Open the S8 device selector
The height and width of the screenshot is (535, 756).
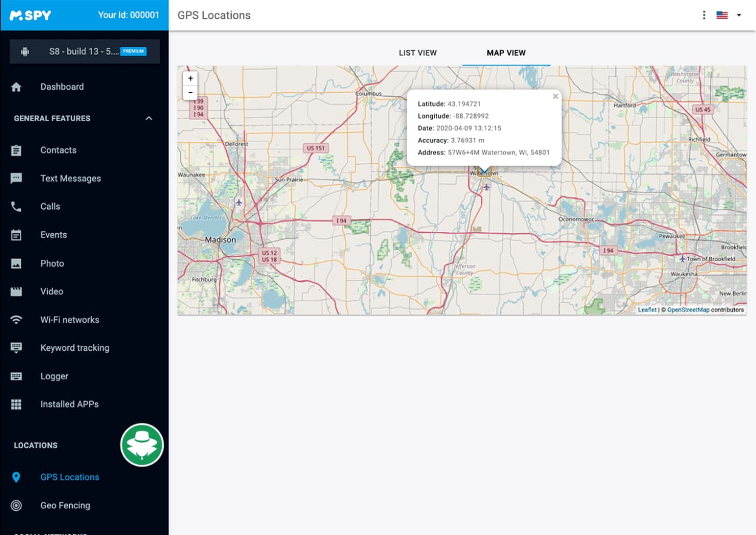(85, 52)
